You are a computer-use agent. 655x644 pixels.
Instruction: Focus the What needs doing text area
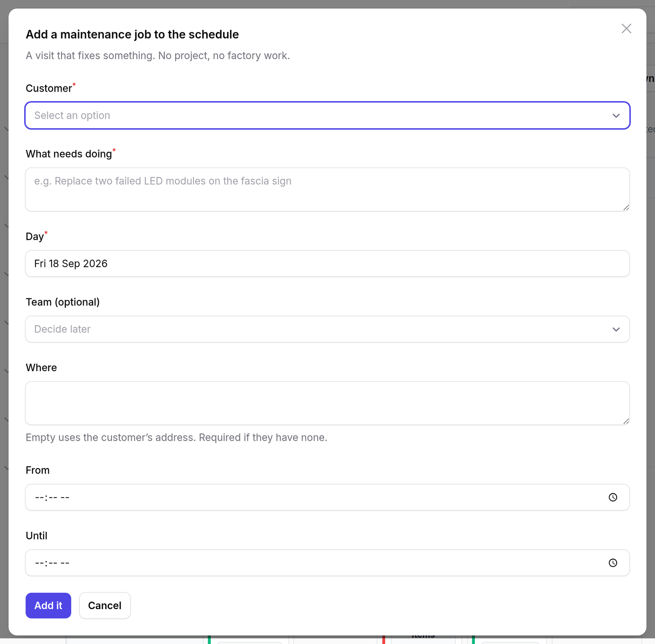[x=327, y=189]
